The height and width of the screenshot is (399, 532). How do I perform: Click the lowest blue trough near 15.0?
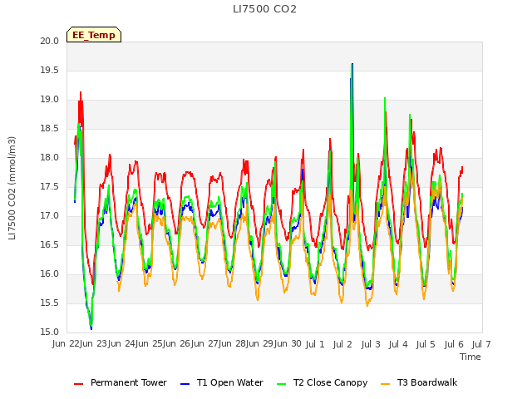tap(91, 328)
